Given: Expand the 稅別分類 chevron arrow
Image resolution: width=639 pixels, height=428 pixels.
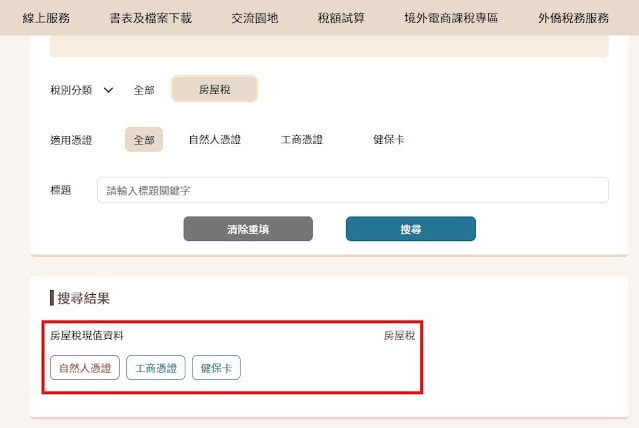Looking at the screenshot, I should click(x=108, y=90).
